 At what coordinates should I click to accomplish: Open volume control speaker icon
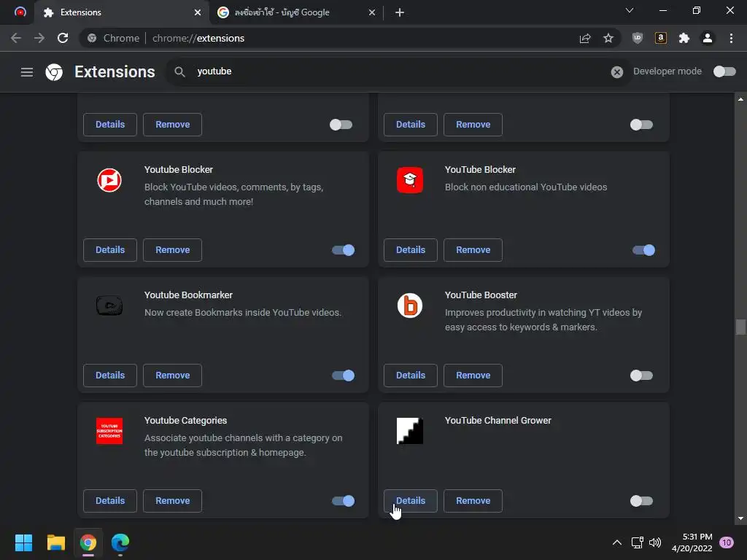coord(655,542)
